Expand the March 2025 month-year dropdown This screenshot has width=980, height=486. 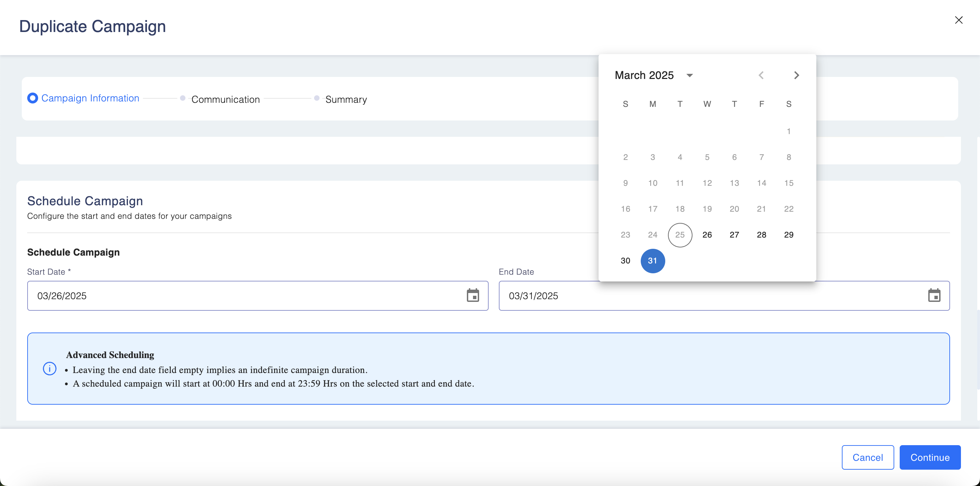(x=689, y=75)
